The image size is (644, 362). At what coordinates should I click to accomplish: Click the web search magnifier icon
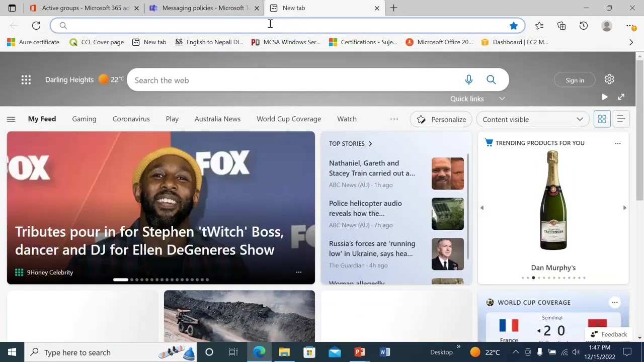(491, 79)
